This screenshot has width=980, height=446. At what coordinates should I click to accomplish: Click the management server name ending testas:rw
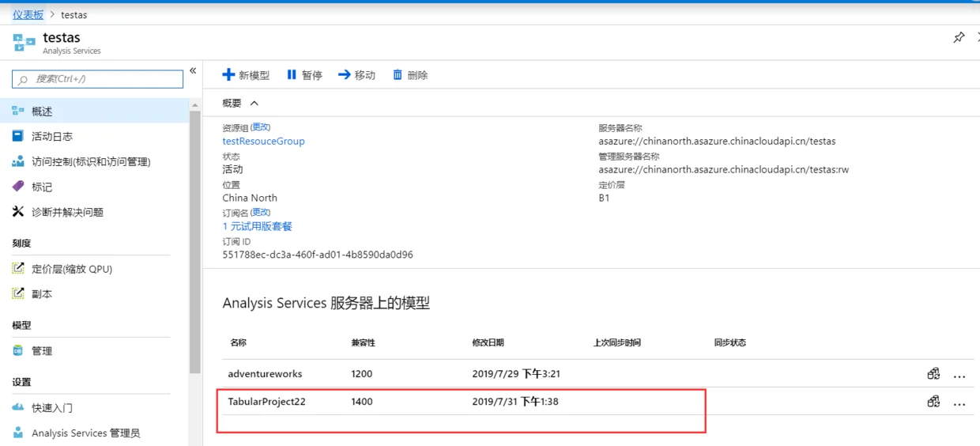[723, 169]
